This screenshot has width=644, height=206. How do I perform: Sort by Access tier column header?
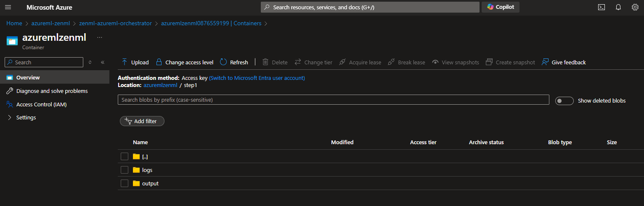pos(423,143)
